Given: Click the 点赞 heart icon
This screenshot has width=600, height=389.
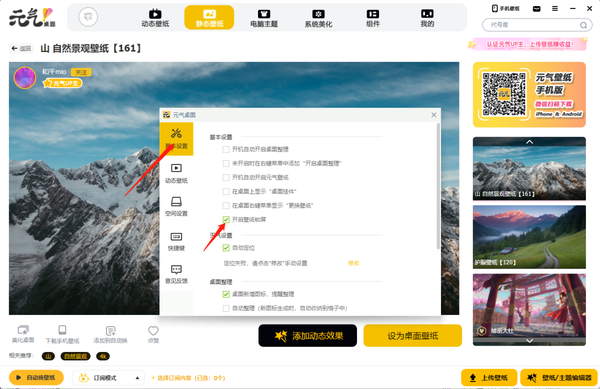Looking at the screenshot, I should tap(153, 330).
